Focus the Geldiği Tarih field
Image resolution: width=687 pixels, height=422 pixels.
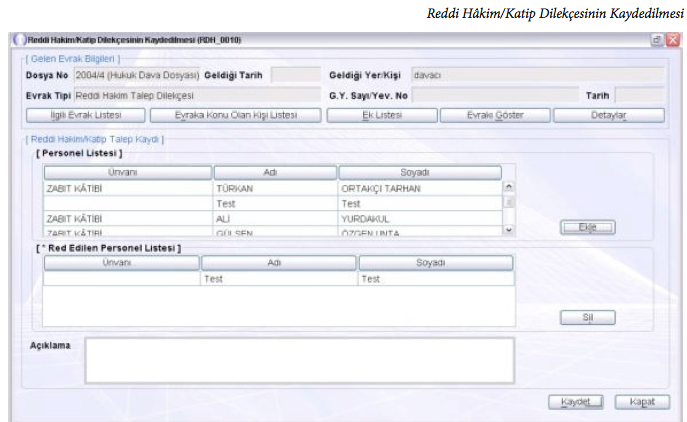pyautogui.click(x=296, y=74)
